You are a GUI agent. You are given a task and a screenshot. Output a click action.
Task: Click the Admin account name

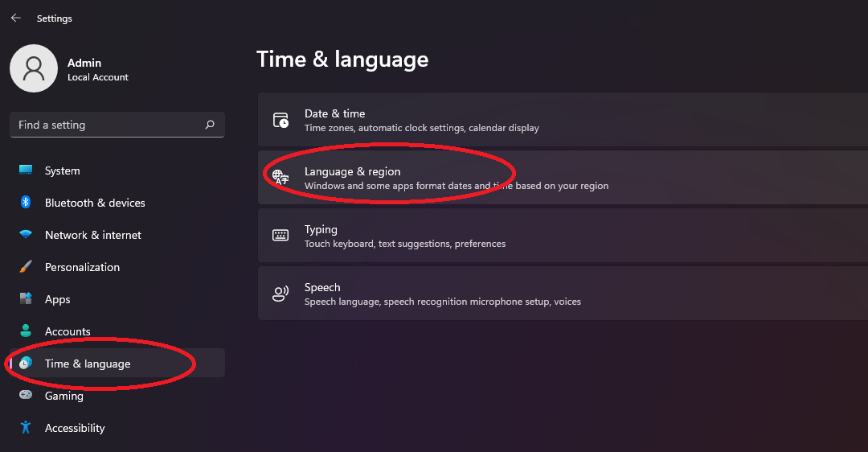pyautogui.click(x=84, y=63)
